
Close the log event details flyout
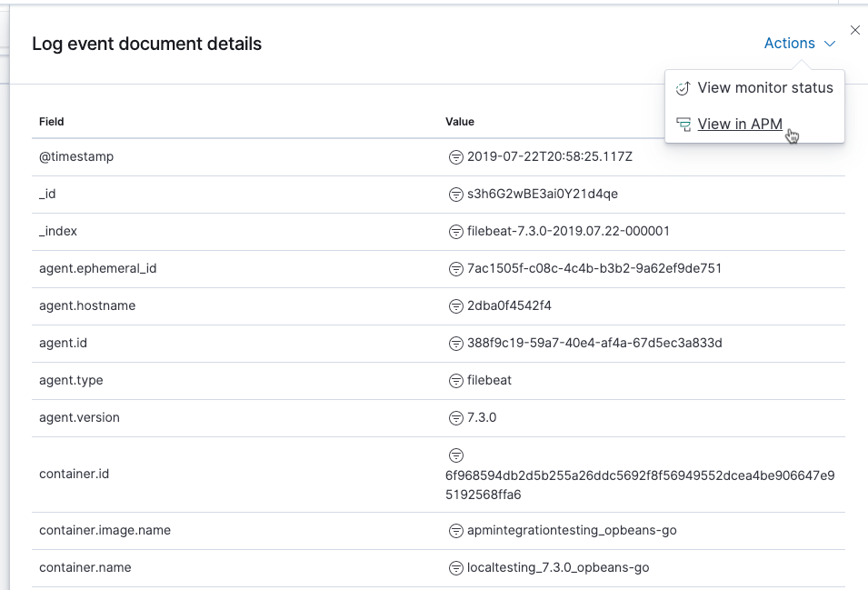pos(854,30)
